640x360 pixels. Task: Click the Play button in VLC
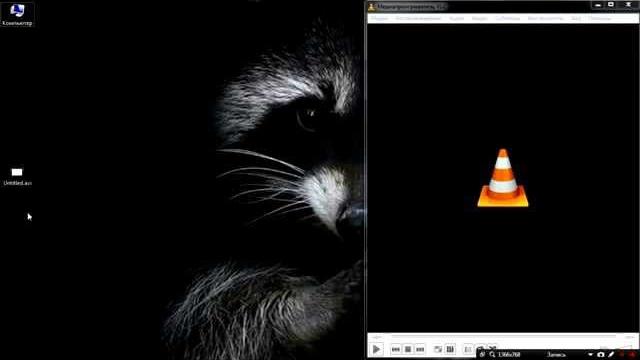[x=376, y=349]
